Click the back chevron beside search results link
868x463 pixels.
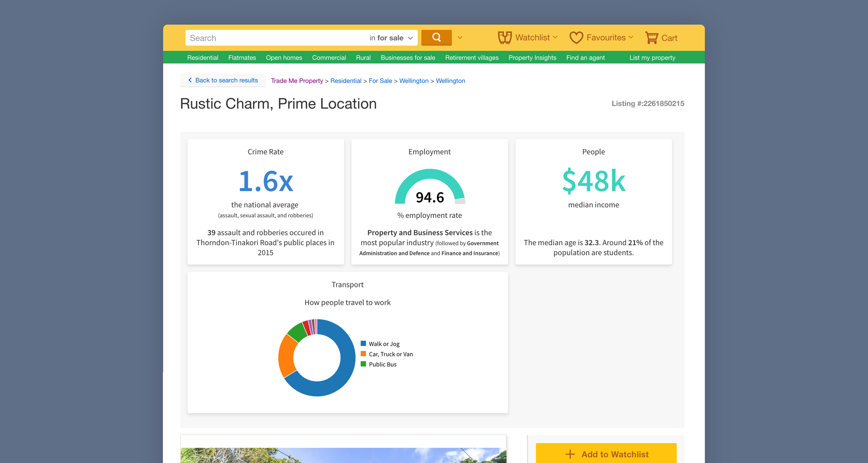[x=190, y=80]
